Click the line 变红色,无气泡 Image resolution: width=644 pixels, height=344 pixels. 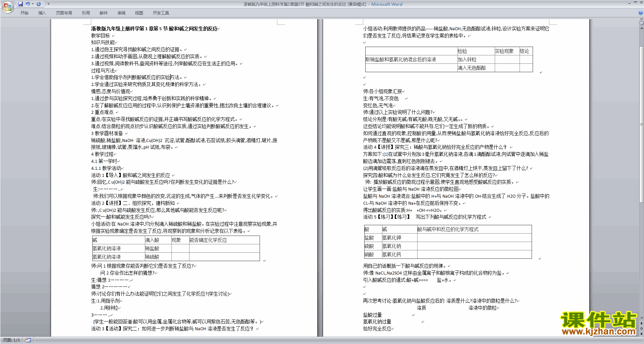pos(378,106)
